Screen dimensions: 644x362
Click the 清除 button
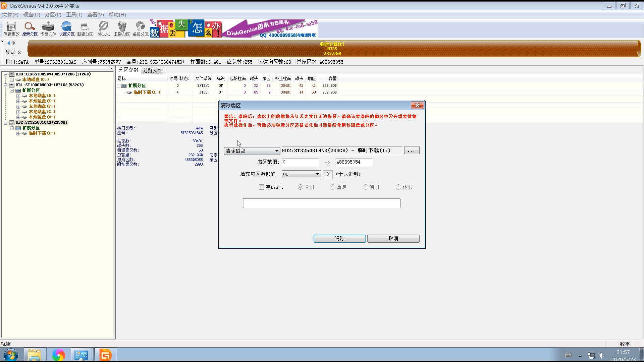click(x=339, y=239)
